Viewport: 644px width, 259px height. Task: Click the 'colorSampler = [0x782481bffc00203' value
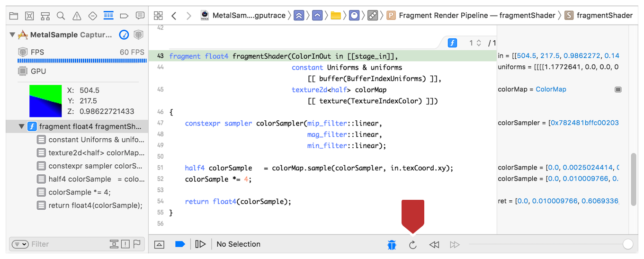[558, 123]
